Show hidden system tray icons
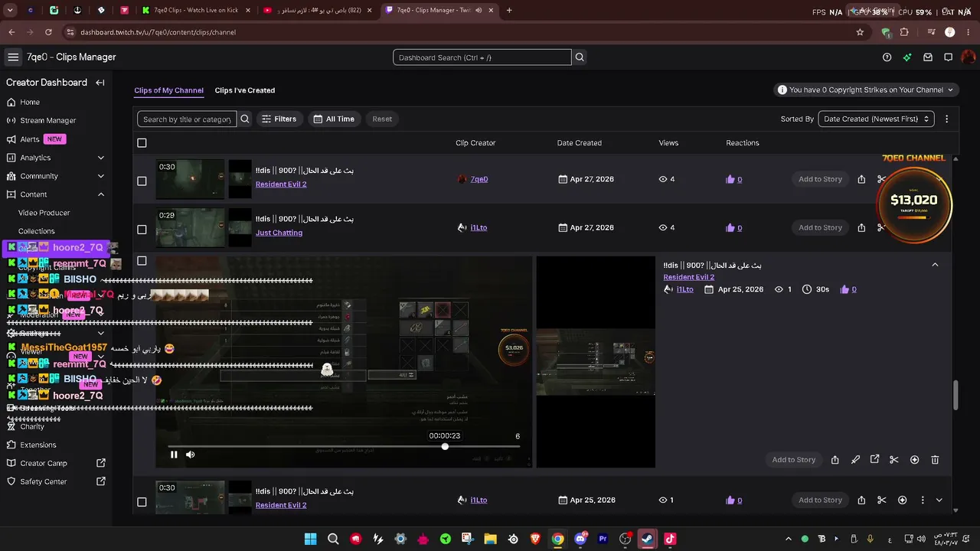 [788, 539]
